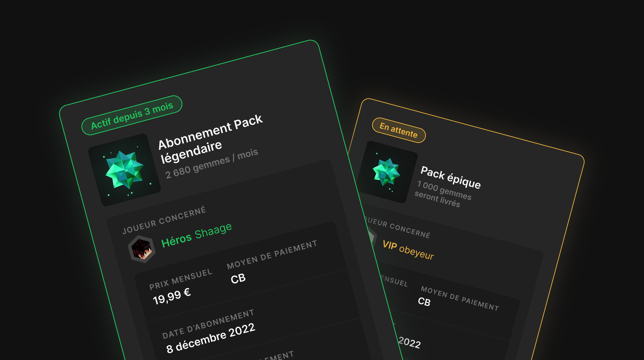Click CB payment method on legendary card
The width and height of the screenshot is (644, 360).
click(x=238, y=278)
